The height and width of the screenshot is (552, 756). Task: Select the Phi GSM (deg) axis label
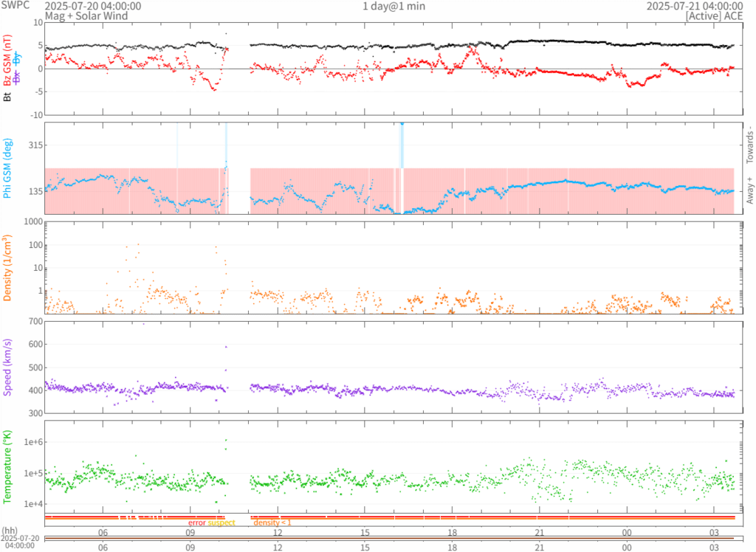9,168
